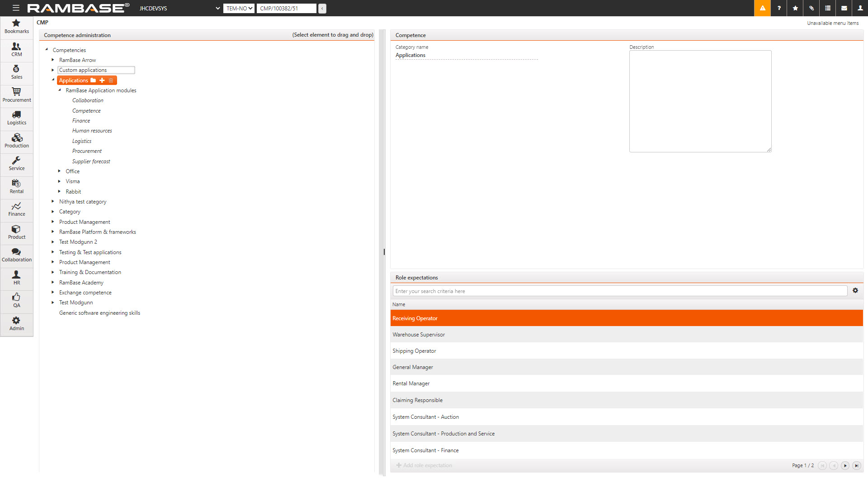Select Warehouse Supervisor role row
The width and height of the screenshot is (868, 478).
pyautogui.click(x=419, y=335)
